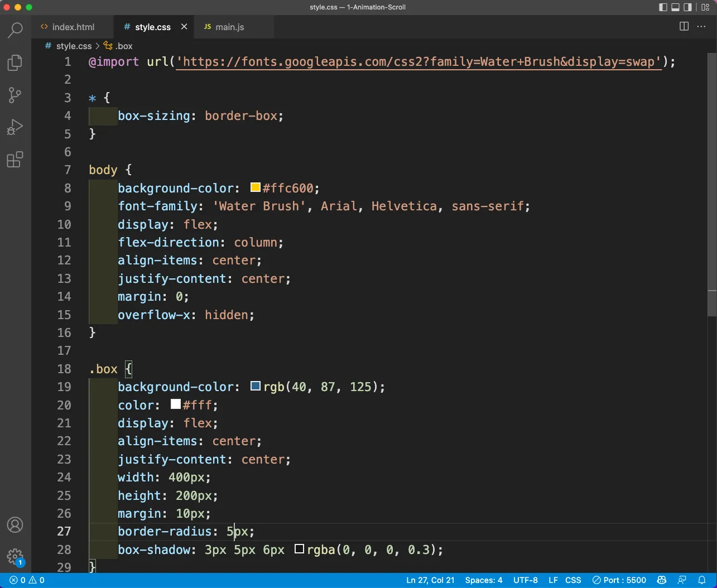Viewport: 717px width, 588px height.
Task: Click the 'body {' selector text
Action: tap(110, 170)
